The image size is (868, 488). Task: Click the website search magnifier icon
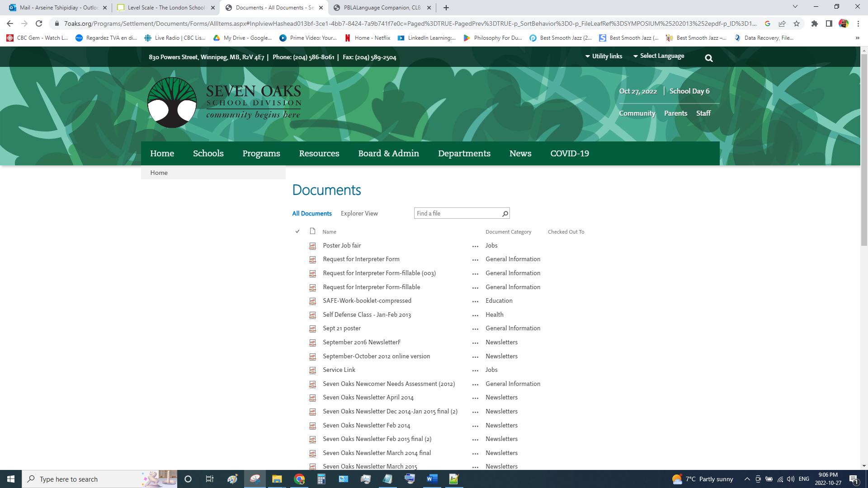[x=708, y=58]
